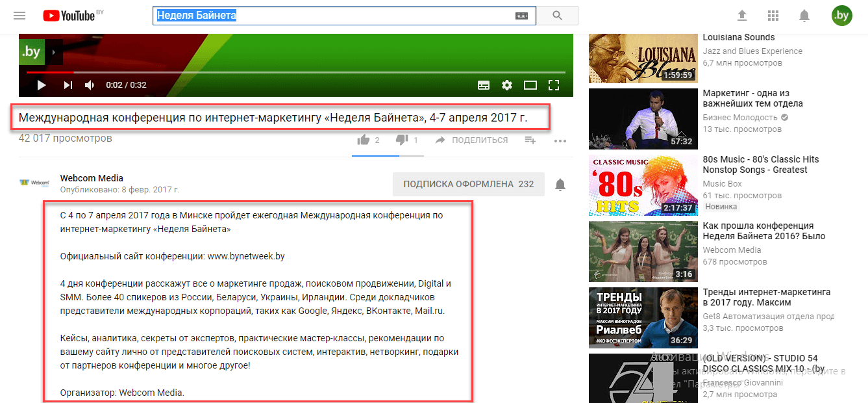
Task: Click the Организатор: Webcom Media line
Action: click(x=122, y=393)
